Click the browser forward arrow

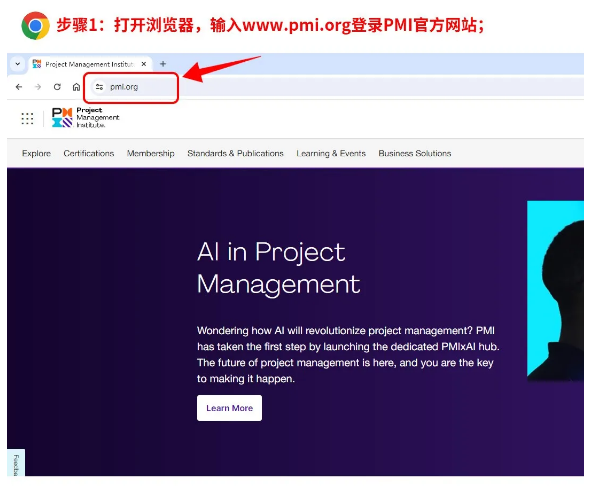[x=38, y=87]
